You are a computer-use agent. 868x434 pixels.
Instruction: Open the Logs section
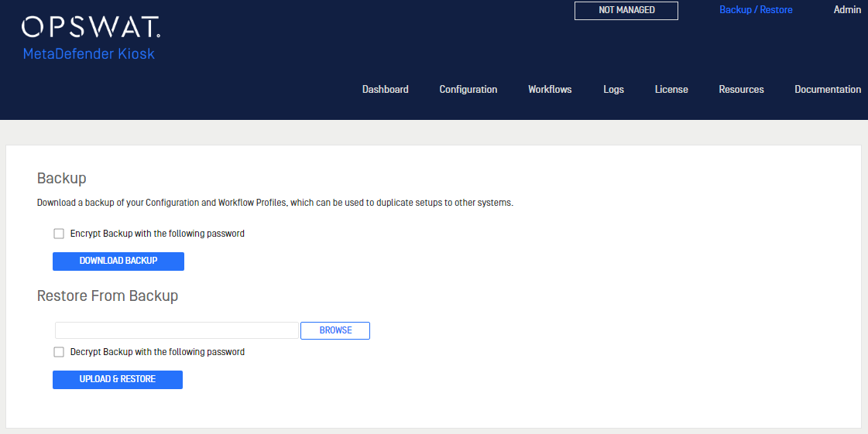pyautogui.click(x=613, y=90)
